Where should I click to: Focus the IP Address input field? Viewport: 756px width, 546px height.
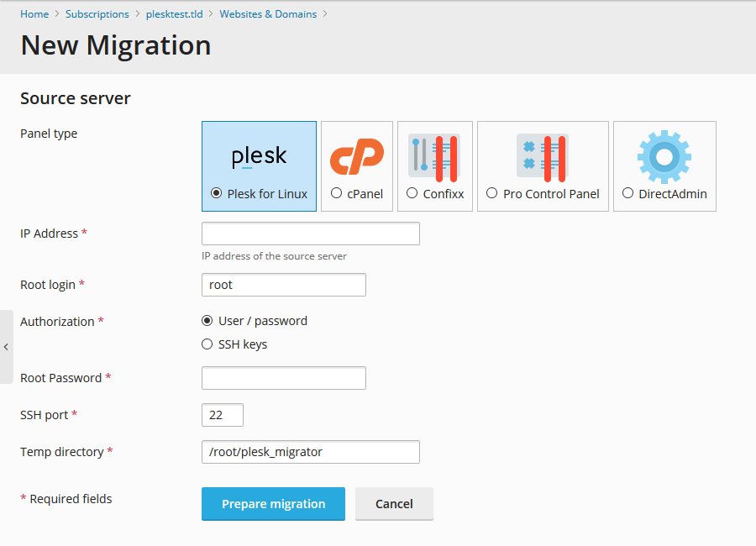pyautogui.click(x=310, y=234)
